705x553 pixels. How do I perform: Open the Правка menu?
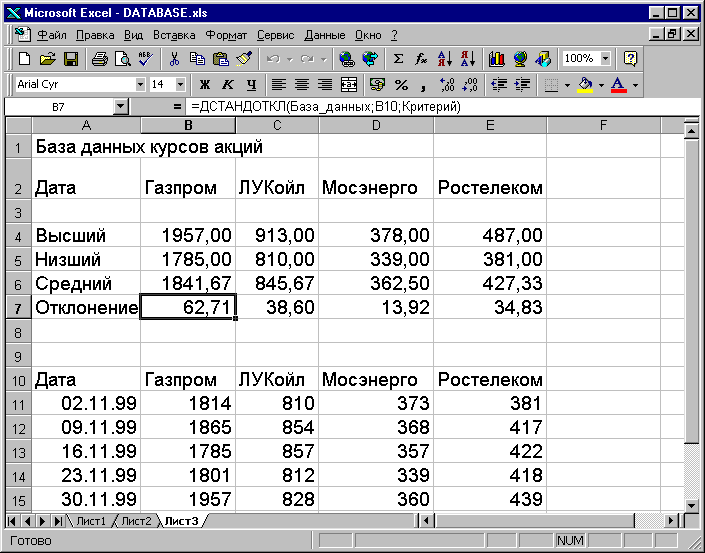tap(95, 35)
